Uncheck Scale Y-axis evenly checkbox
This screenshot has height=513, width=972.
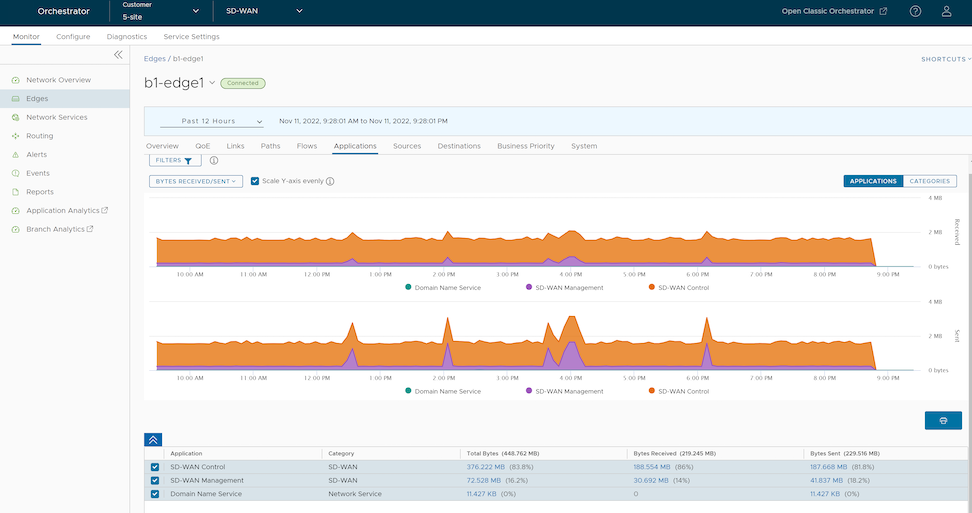pos(255,181)
